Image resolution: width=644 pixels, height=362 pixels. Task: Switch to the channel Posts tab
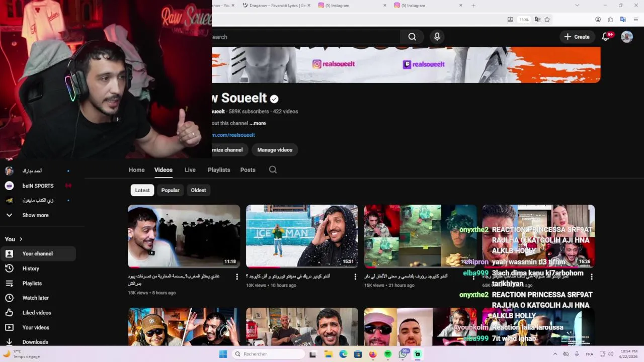point(248,170)
